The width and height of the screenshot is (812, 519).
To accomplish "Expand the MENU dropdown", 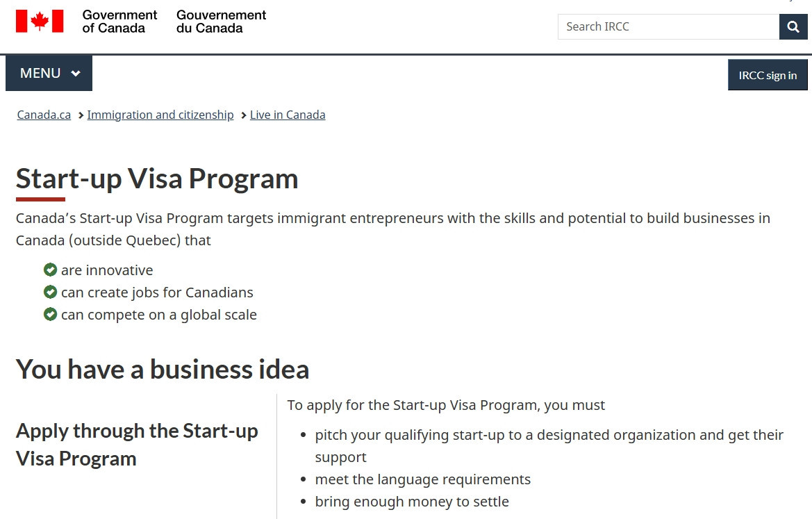I will tap(49, 73).
